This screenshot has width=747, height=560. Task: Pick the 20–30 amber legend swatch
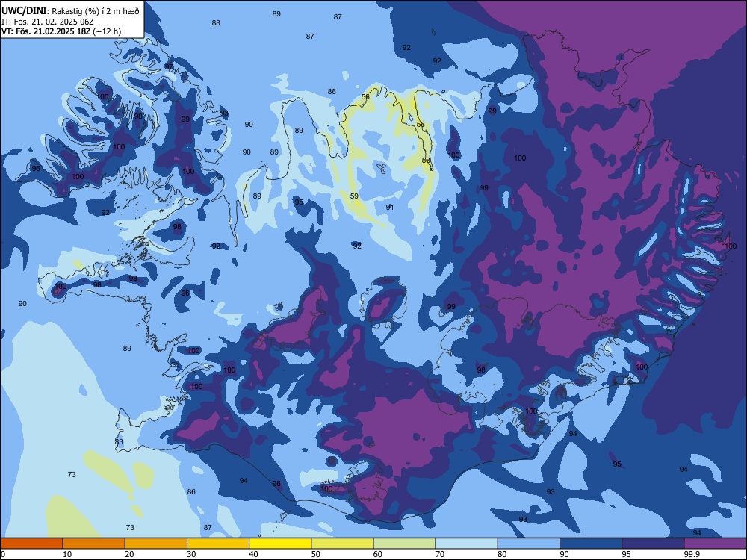tap(156, 544)
